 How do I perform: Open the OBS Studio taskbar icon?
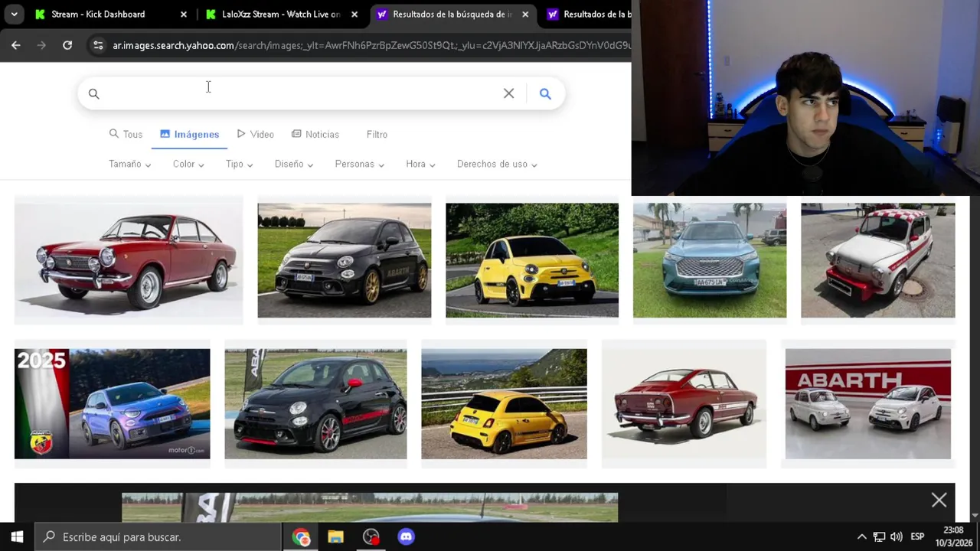pos(371,536)
